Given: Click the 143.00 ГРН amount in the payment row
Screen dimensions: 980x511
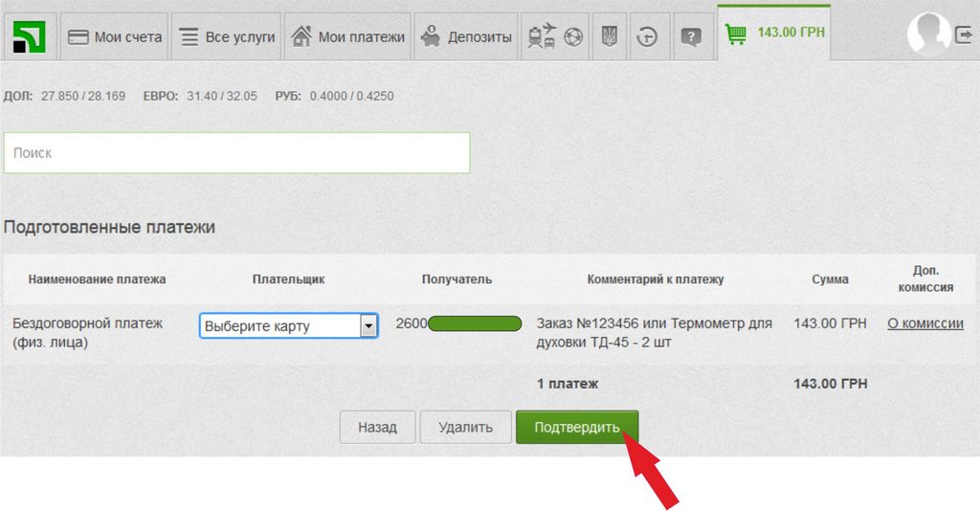Looking at the screenshot, I should (x=830, y=323).
